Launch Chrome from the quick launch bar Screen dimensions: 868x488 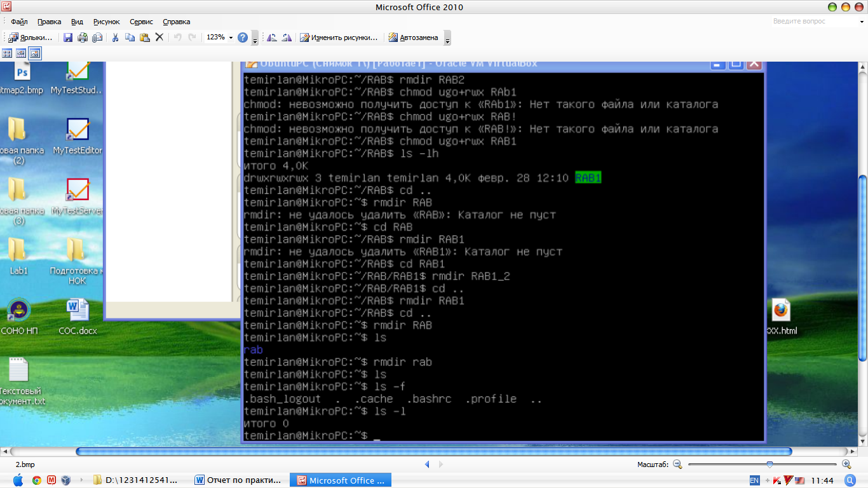37,480
